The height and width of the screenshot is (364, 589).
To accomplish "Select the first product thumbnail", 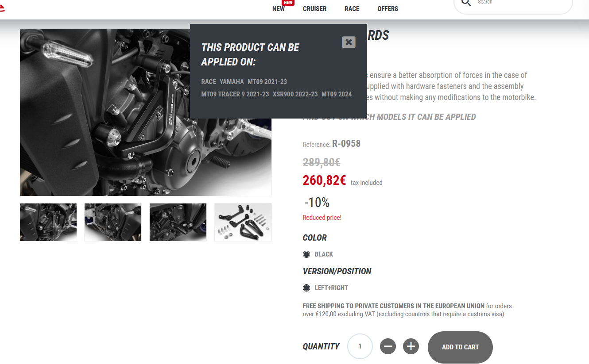I will click(x=48, y=222).
